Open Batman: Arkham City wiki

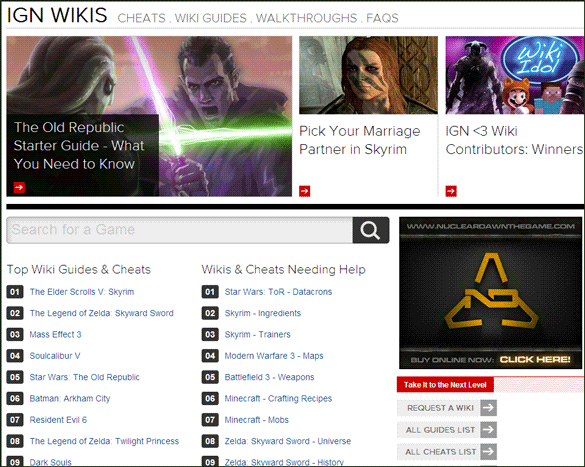pos(70,398)
